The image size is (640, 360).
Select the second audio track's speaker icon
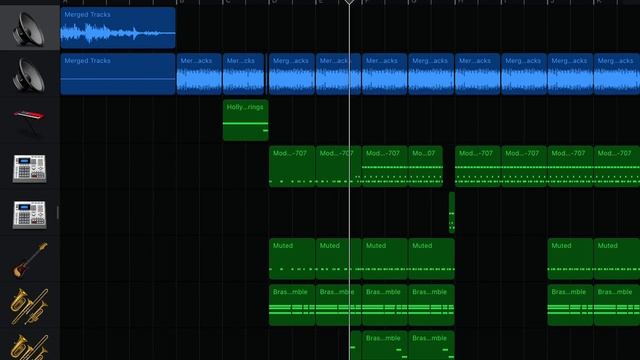(29, 76)
